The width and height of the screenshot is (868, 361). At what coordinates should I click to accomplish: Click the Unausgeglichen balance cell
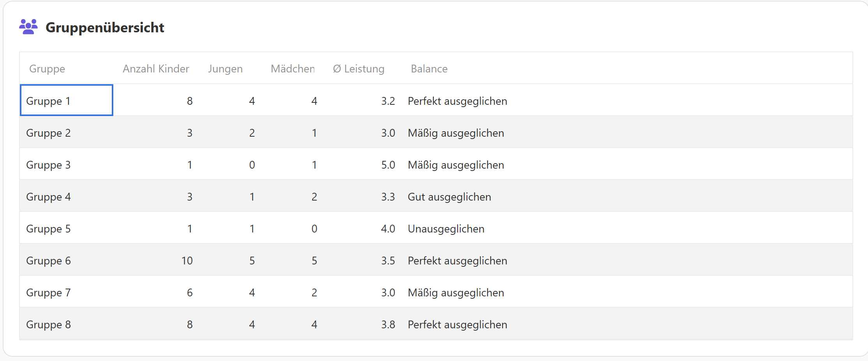pos(446,229)
